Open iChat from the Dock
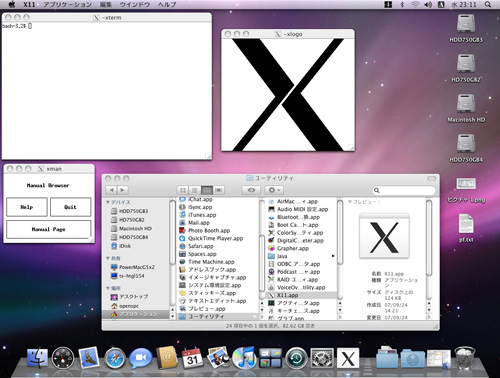The height and width of the screenshot is (378, 500). pyautogui.click(x=140, y=358)
